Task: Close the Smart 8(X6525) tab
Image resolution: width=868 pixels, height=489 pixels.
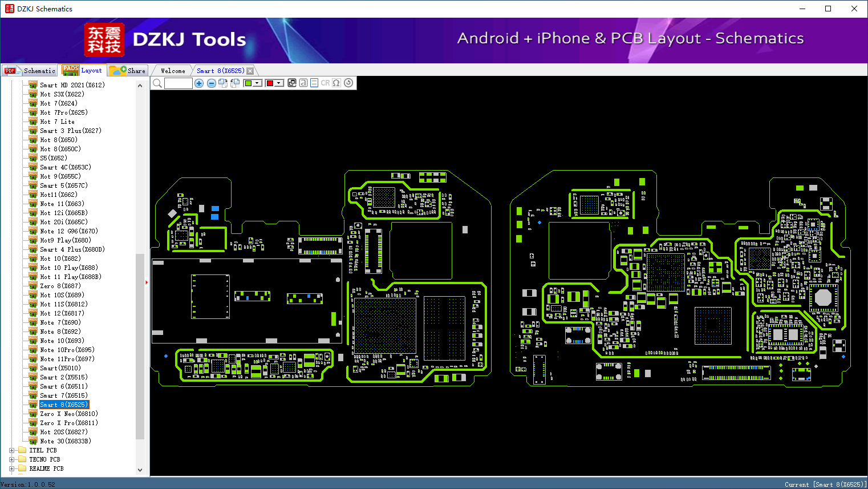Action: 250,71
